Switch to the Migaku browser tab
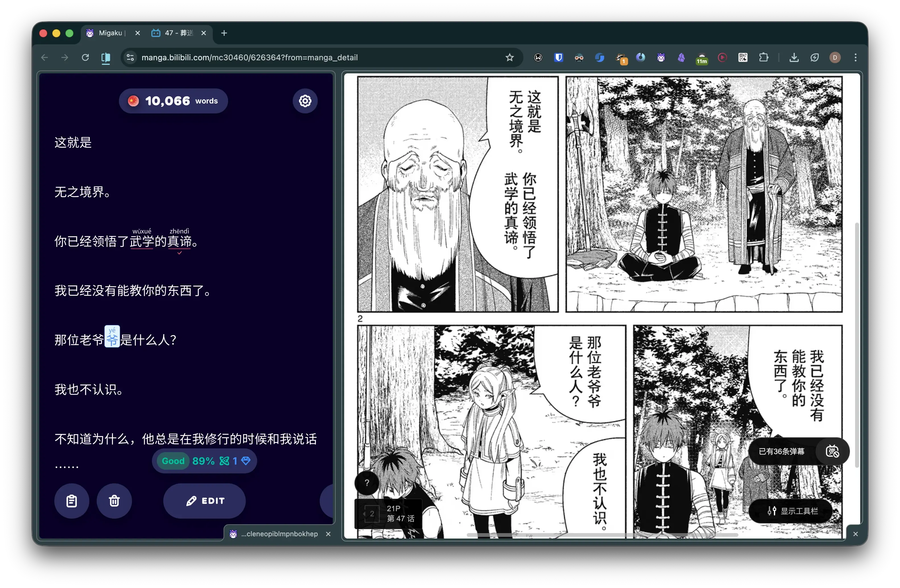This screenshot has height=588, width=900. [110, 33]
